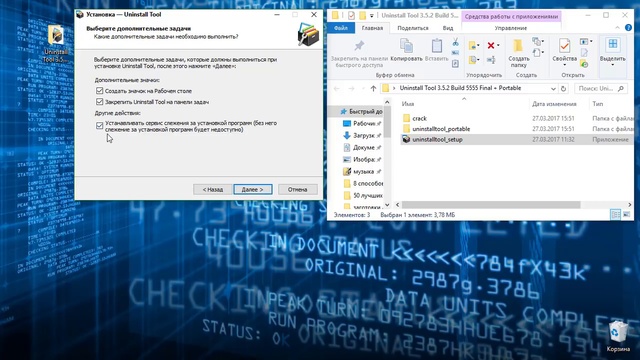
Task: Click the scissors Cut icon in ribbon
Action: tap(456, 42)
